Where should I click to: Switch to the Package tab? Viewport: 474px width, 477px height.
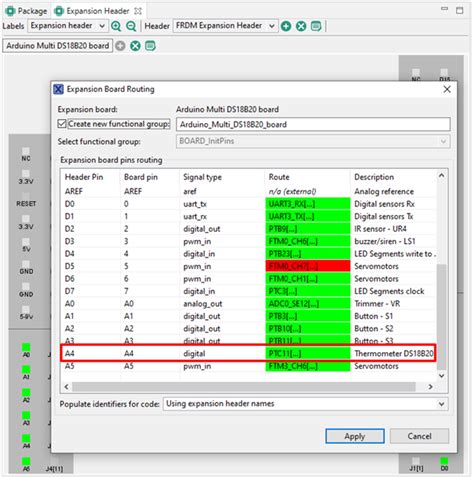(27, 11)
